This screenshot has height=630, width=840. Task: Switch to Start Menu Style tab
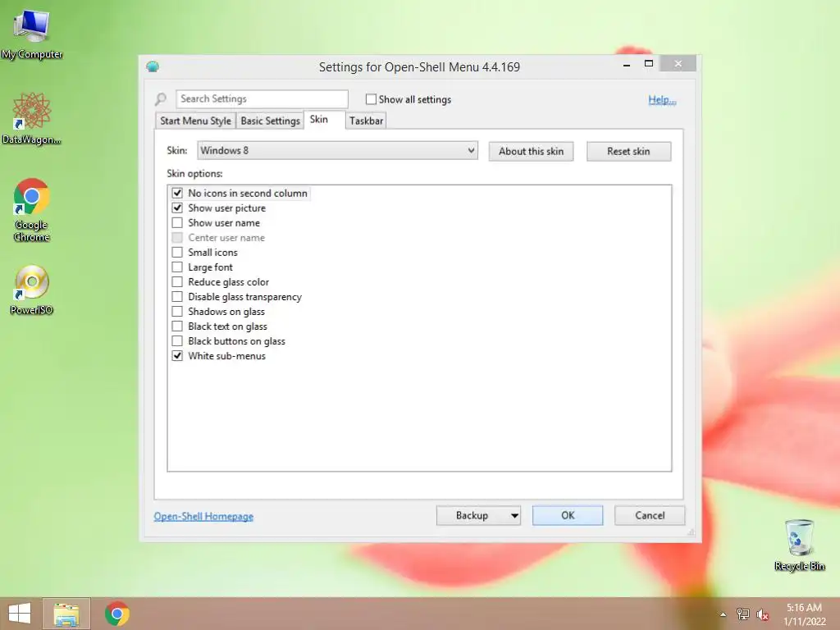click(195, 121)
